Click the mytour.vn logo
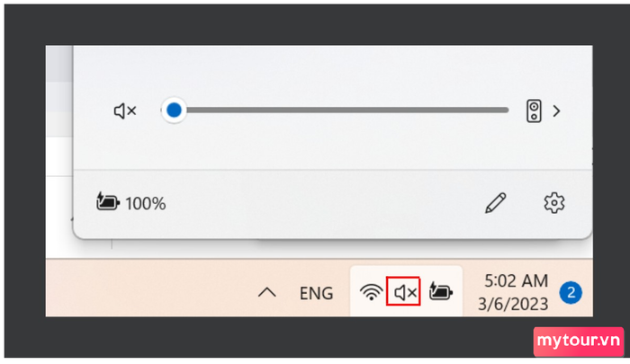Viewport: 630px width, 364px height. (x=579, y=341)
